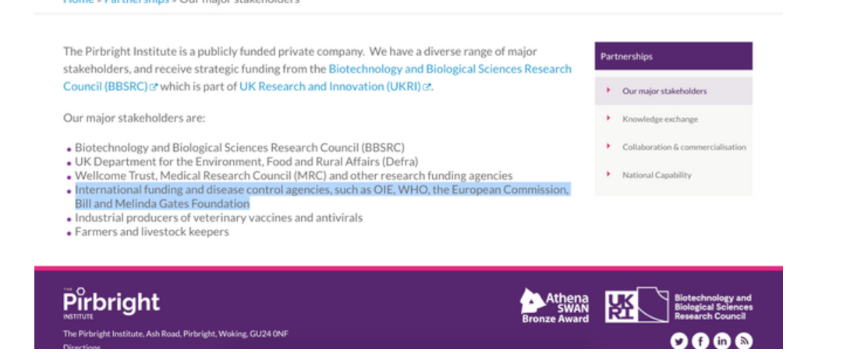Expand the Knowledge exchange sidebar arrow
This screenshot has height=363, width=868.
tap(608, 118)
